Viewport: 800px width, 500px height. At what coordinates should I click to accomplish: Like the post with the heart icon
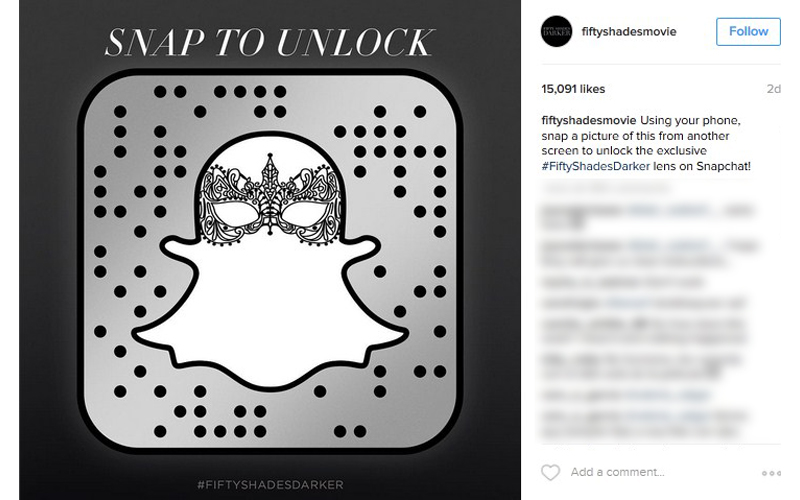point(551,472)
